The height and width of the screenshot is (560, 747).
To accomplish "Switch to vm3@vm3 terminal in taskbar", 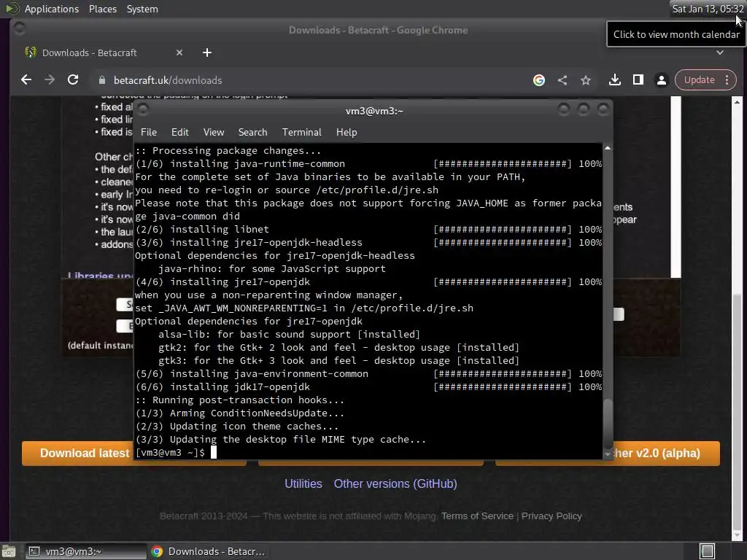I will pos(86,551).
